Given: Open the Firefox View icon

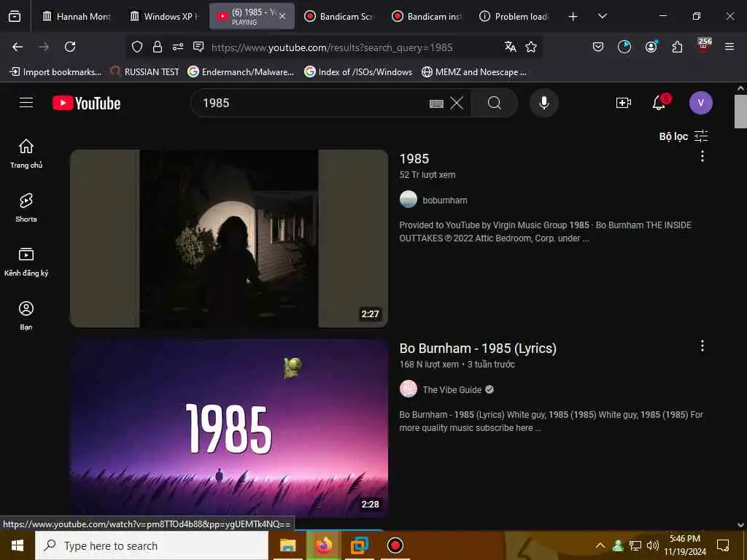Looking at the screenshot, I should pos(15,16).
